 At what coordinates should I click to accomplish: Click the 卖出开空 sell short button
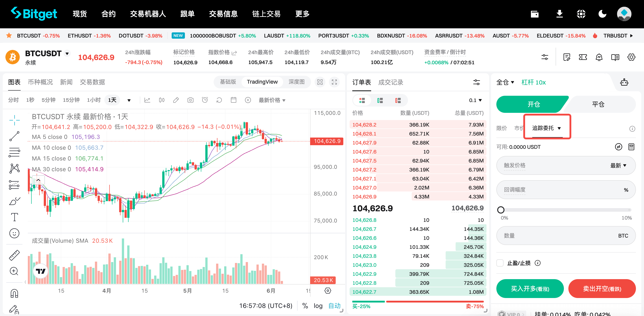[602, 289]
